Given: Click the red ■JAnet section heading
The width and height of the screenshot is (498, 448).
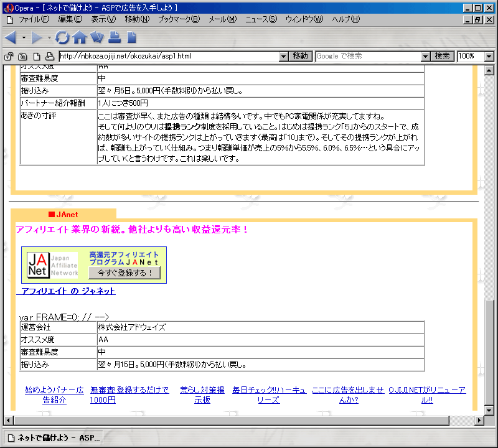Looking at the screenshot, I should 63,215.
